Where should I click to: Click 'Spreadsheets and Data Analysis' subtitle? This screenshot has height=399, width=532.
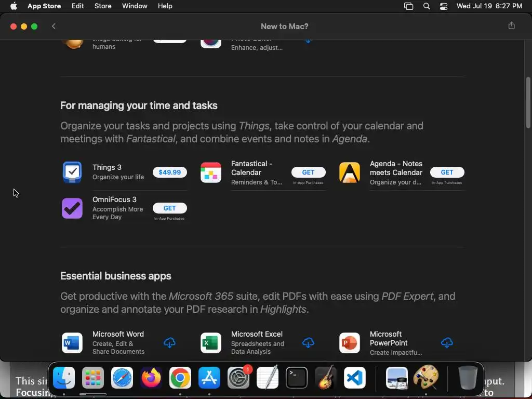point(258,348)
